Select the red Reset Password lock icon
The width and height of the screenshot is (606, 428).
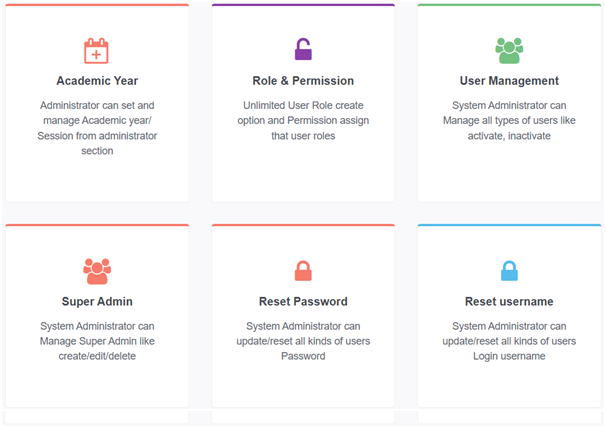pos(303,271)
